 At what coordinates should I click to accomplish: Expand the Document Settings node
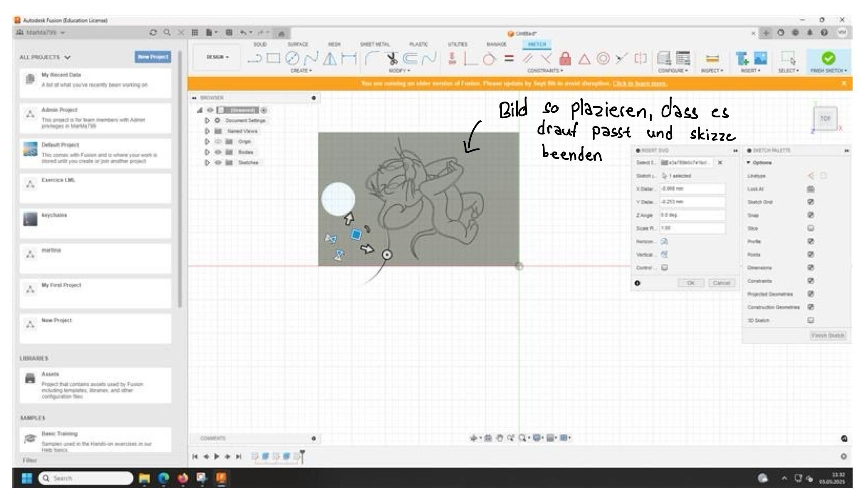click(x=207, y=120)
